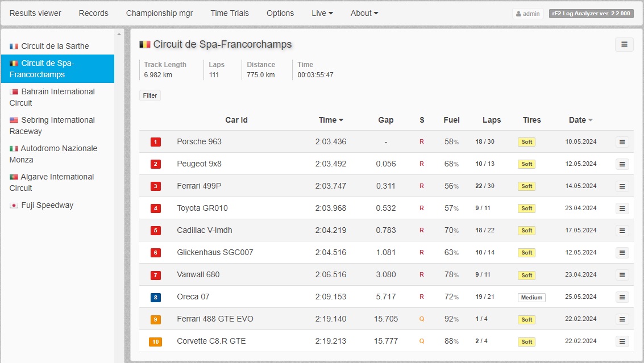Select Sebring International Raceway
Image resolution: width=644 pixels, height=363 pixels.
[x=57, y=126]
